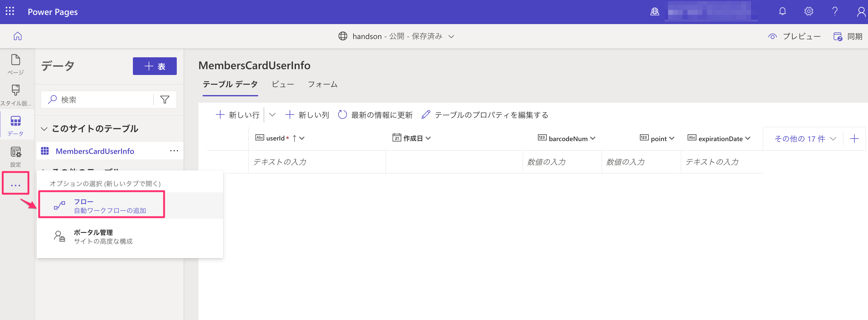Open the help question mark

(835, 12)
